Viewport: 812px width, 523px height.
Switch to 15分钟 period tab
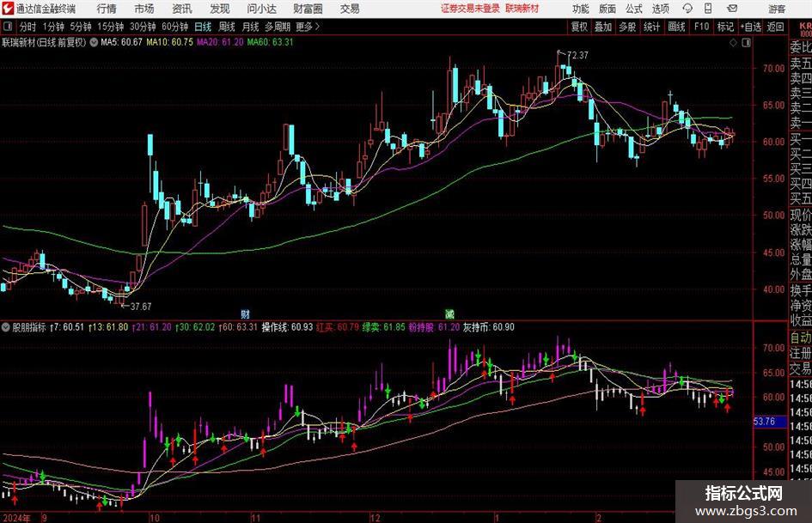coord(111,27)
